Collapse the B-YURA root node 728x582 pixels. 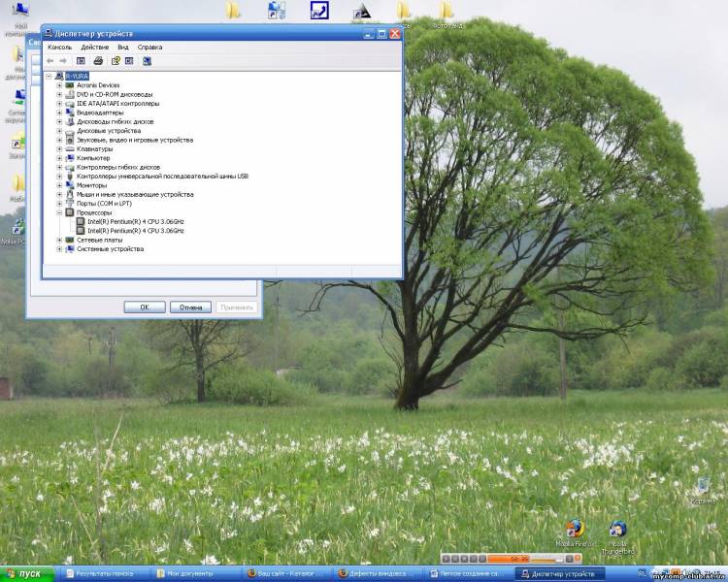(49, 76)
